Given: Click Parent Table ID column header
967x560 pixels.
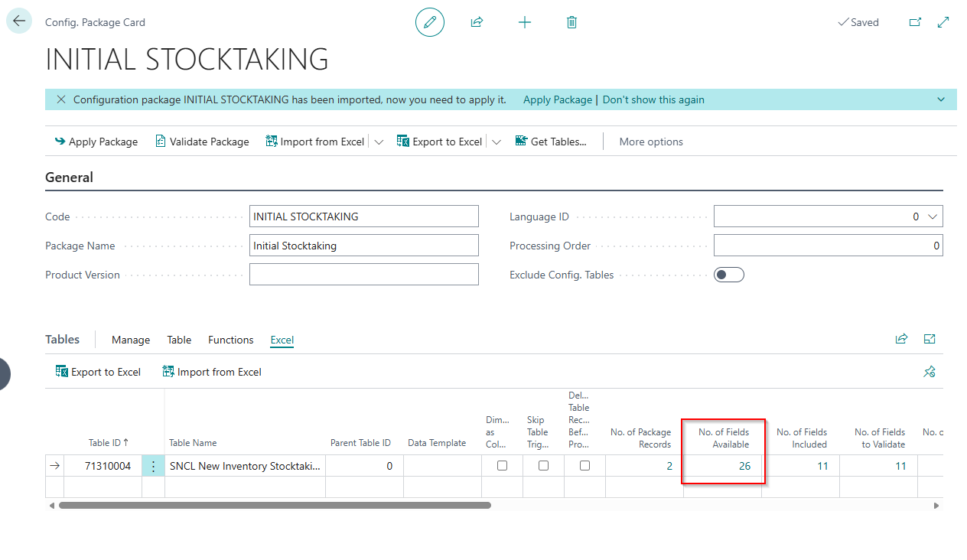Looking at the screenshot, I should pyautogui.click(x=360, y=443).
